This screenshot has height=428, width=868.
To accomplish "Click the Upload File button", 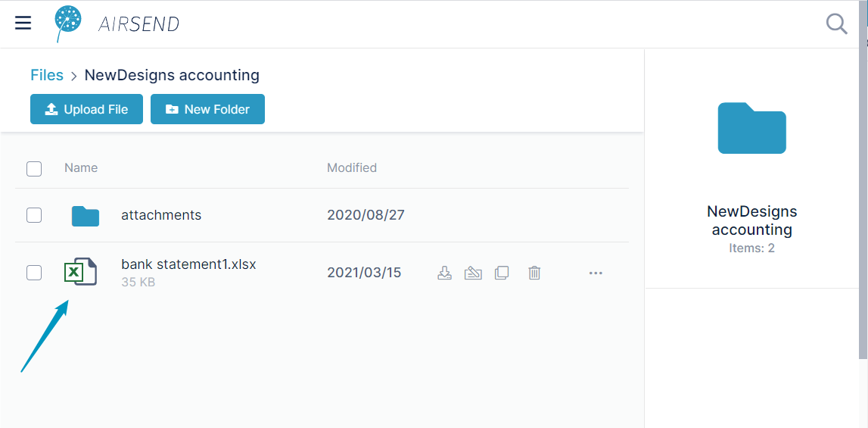I will (x=86, y=109).
